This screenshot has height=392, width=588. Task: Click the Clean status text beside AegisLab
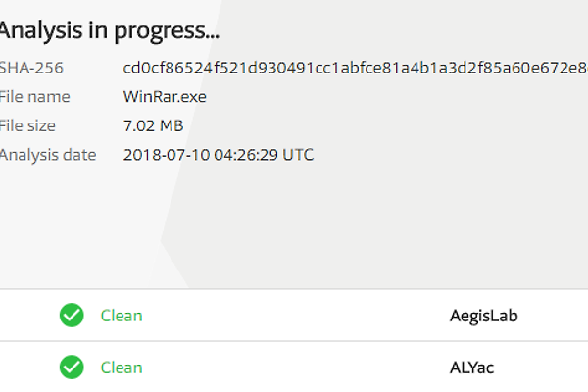[x=122, y=316]
